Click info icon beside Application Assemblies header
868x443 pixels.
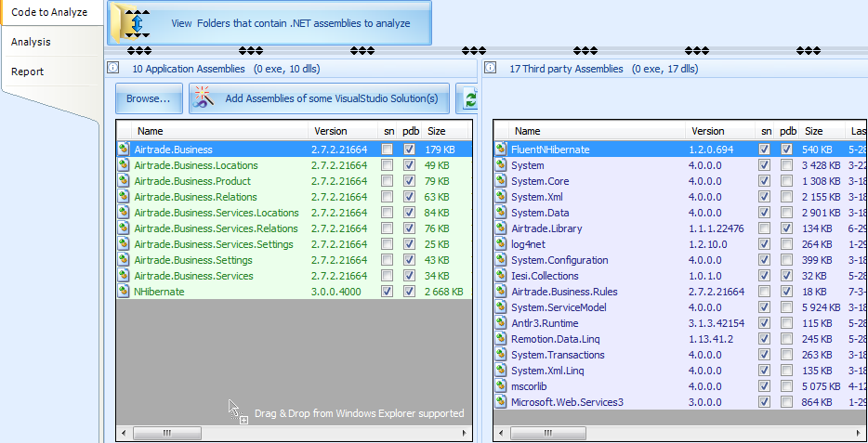pyautogui.click(x=113, y=68)
